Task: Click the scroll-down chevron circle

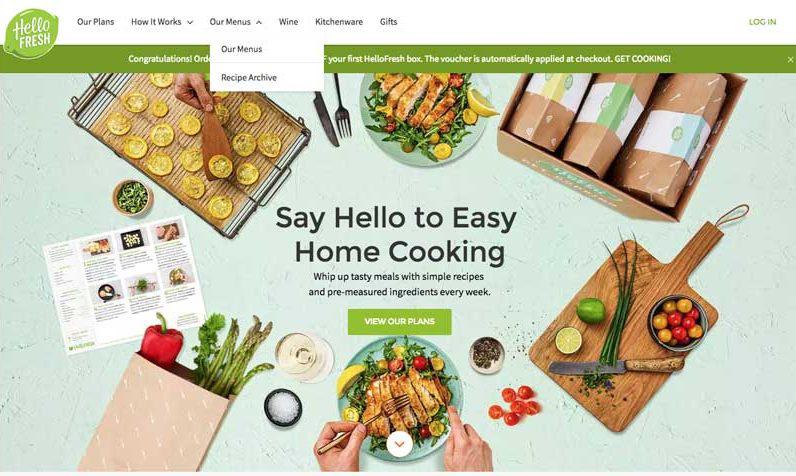Action: tap(400, 444)
